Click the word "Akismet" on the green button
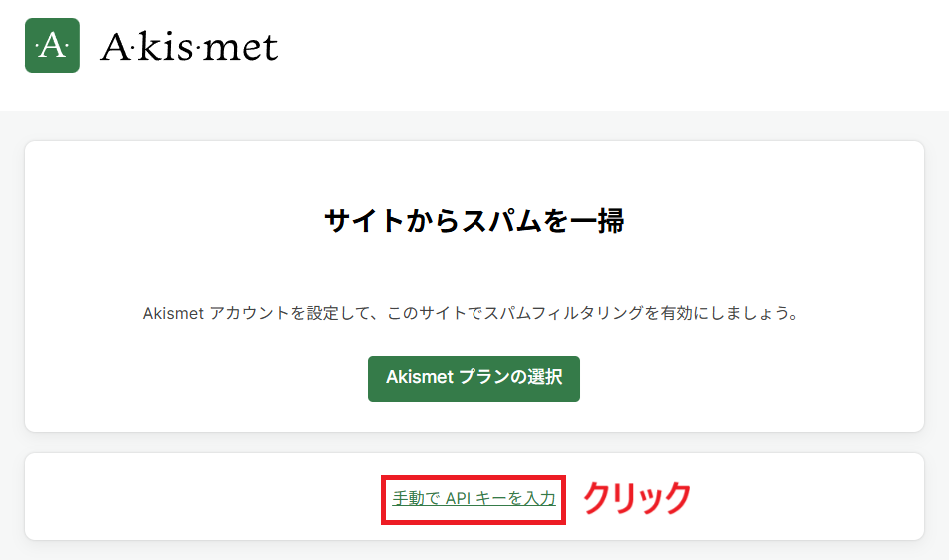The image size is (949, 560). pyautogui.click(x=420, y=378)
